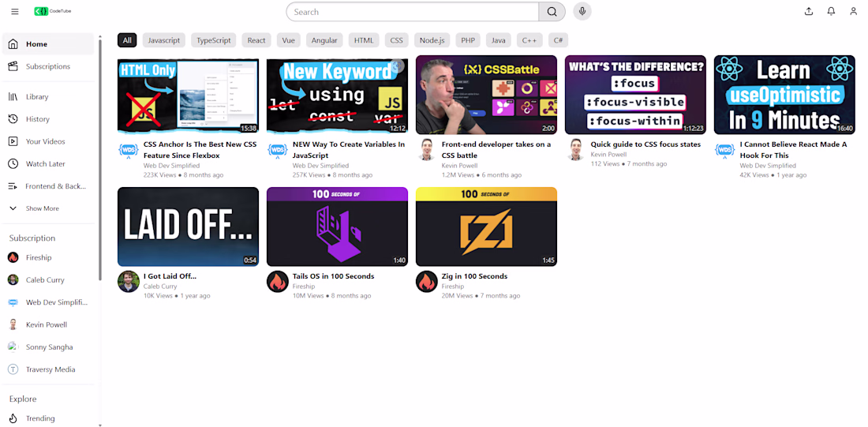Click the WDS avatar beside CSS Anchor video

coord(129,150)
